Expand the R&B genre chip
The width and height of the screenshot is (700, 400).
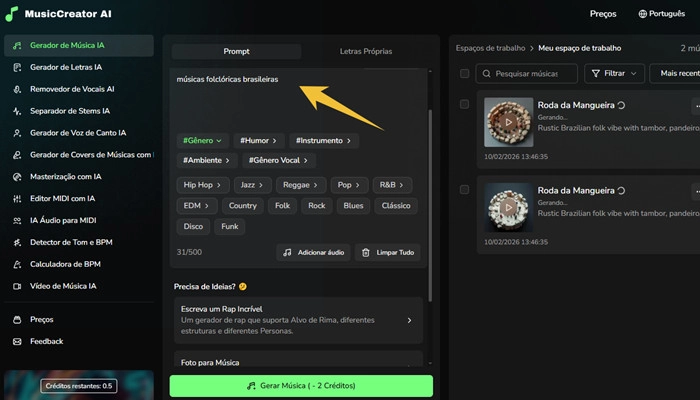[392, 185]
